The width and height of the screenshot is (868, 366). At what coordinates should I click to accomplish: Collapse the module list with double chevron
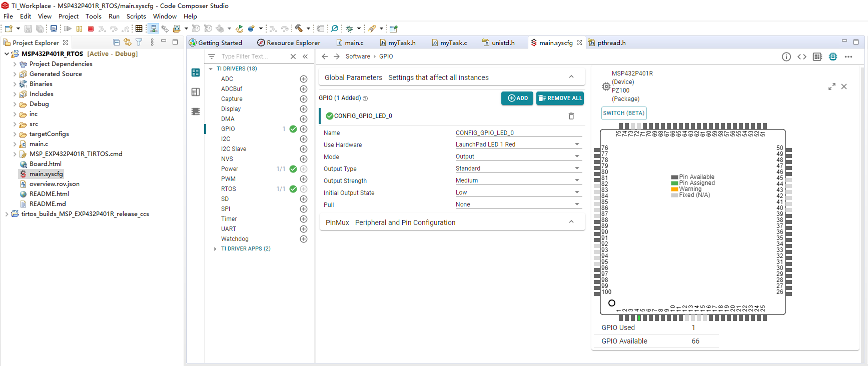click(305, 56)
